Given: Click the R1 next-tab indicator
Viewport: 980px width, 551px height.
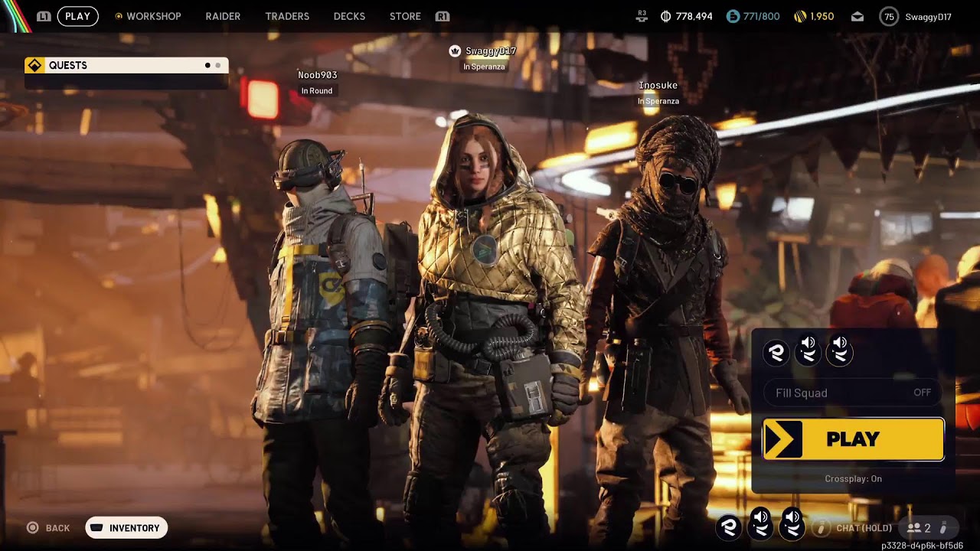Looking at the screenshot, I should [x=442, y=16].
